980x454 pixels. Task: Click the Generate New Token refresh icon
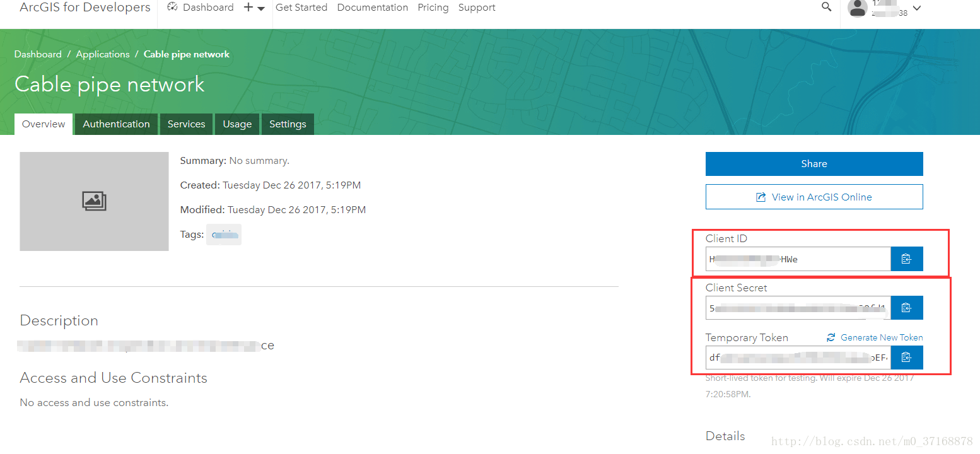(x=831, y=337)
